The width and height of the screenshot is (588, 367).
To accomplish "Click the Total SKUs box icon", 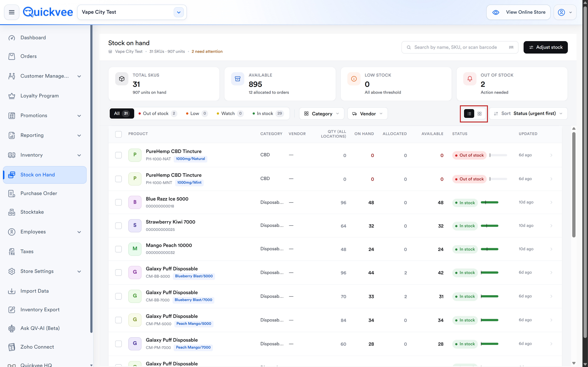I will point(122,79).
